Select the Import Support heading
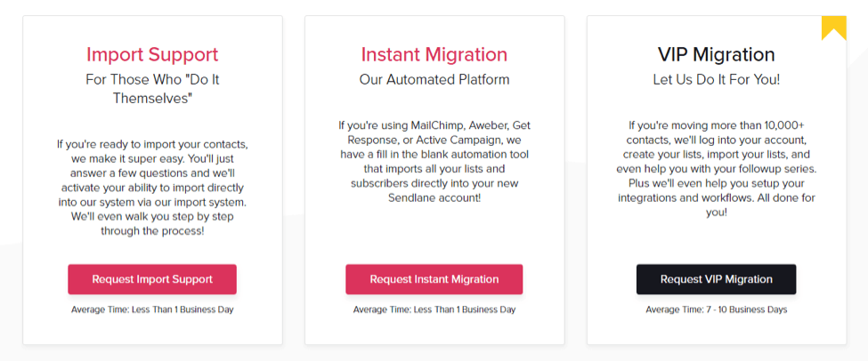This screenshot has width=868, height=362. (152, 55)
